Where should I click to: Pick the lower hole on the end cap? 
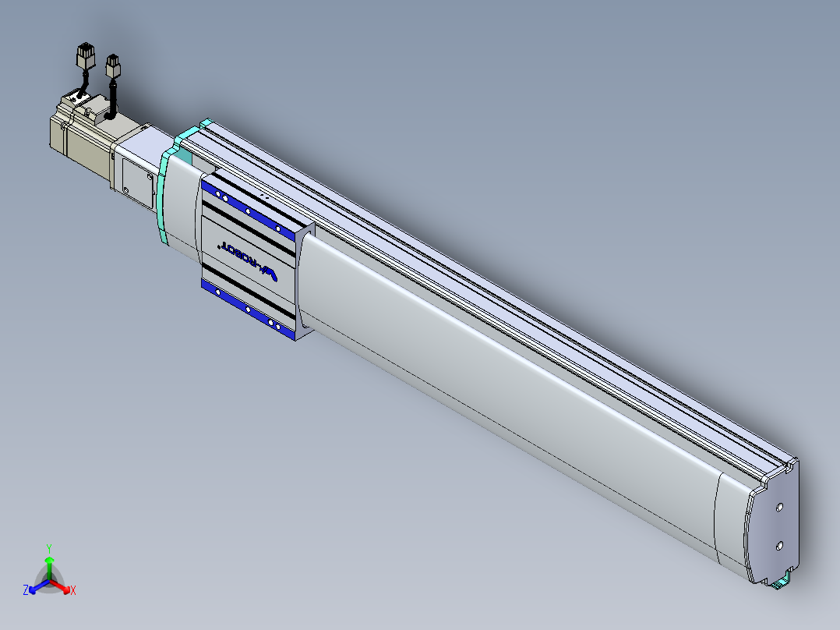pos(779,546)
